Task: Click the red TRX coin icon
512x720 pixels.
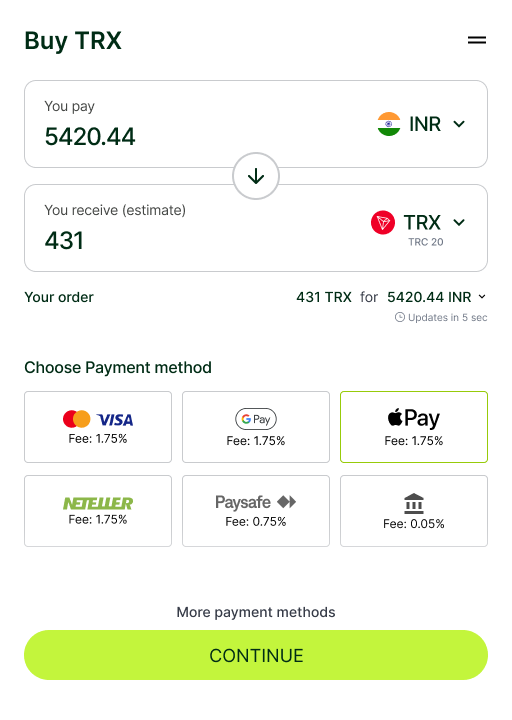Action: pos(383,223)
